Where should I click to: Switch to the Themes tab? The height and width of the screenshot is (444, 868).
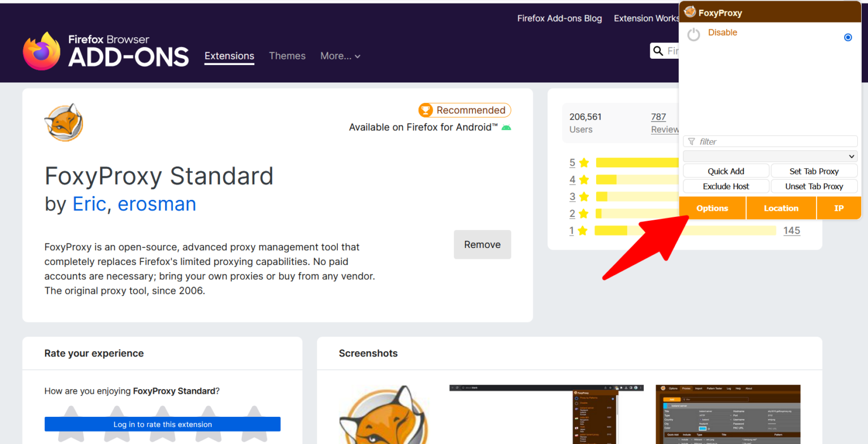287,56
